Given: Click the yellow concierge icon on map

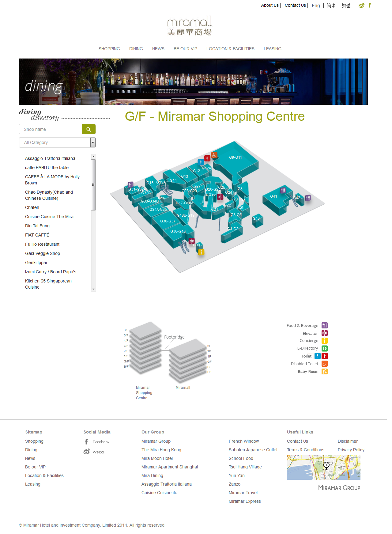Looking at the screenshot, I should tap(201, 252).
